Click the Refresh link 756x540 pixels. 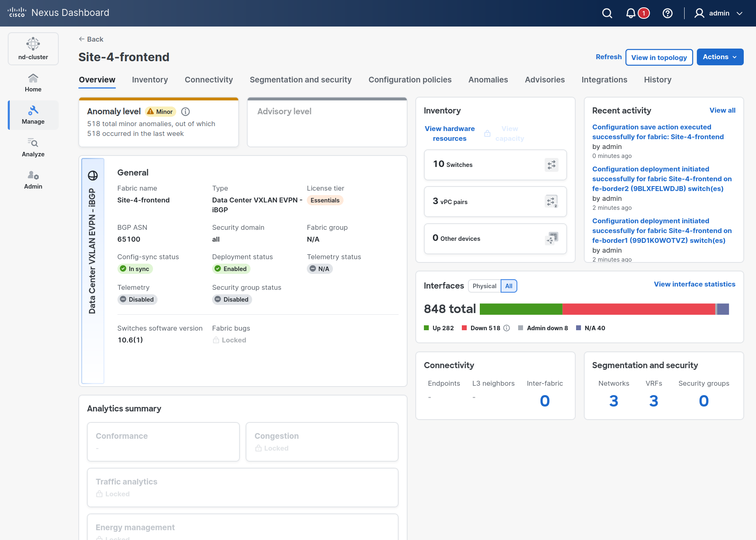(608, 57)
